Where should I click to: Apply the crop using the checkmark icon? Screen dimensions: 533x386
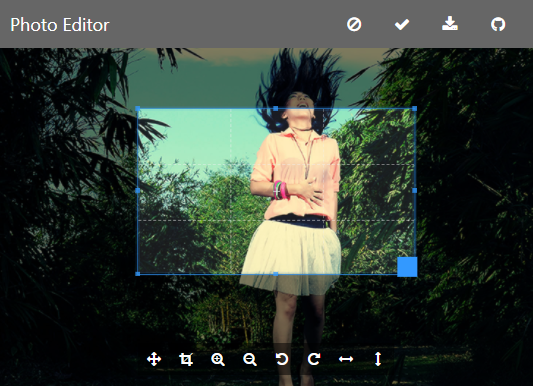pyautogui.click(x=402, y=25)
